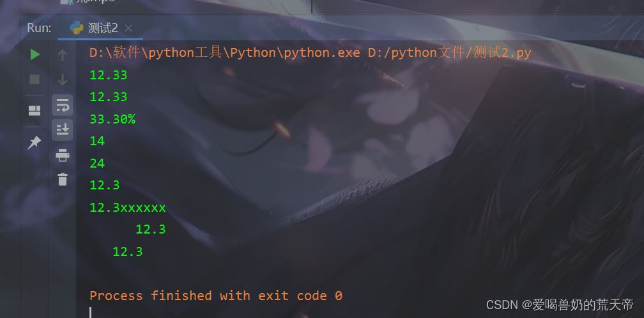Image resolution: width=644 pixels, height=318 pixels.
Task: Rerun the script with green play icon
Action: coord(35,54)
